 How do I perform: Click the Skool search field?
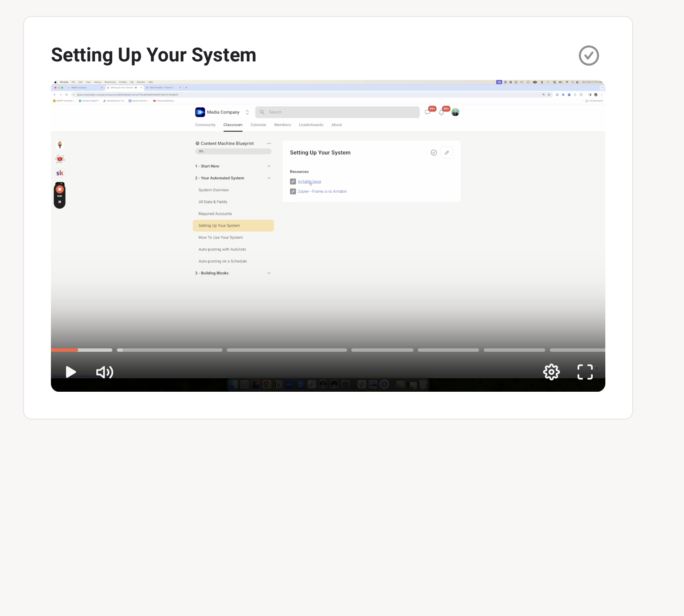[337, 112]
